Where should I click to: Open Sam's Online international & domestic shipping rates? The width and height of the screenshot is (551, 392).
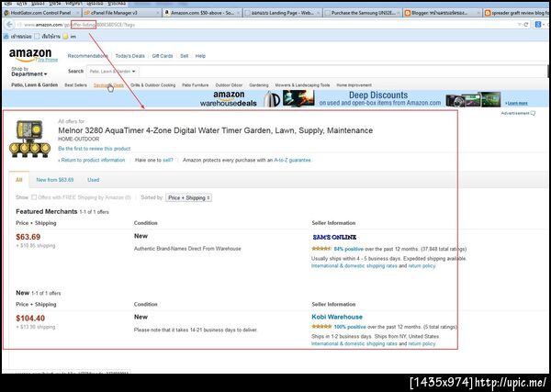coord(354,266)
